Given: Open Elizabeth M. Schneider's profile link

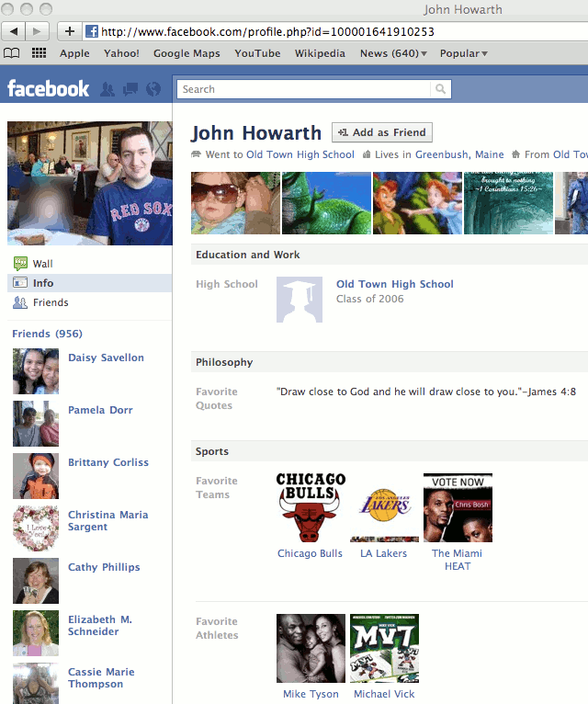Looking at the screenshot, I should 99,626.
